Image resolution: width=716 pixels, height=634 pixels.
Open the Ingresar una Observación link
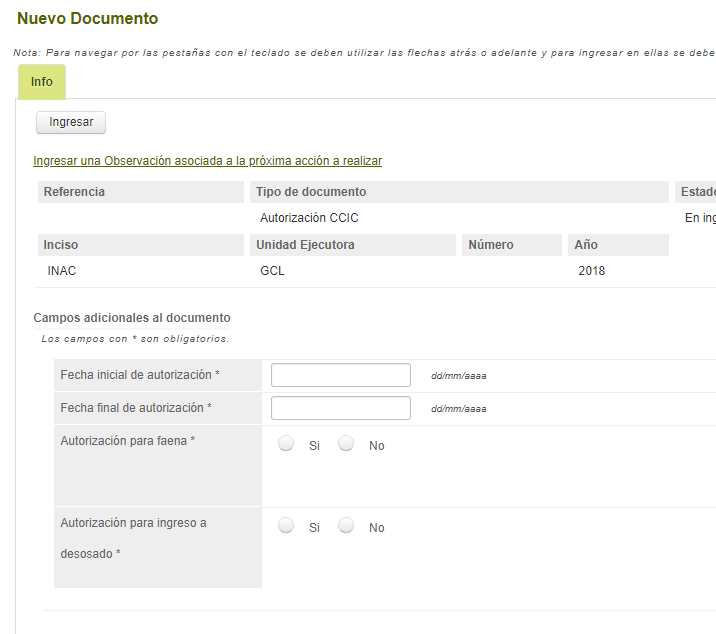pyautogui.click(x=207, y=161)
